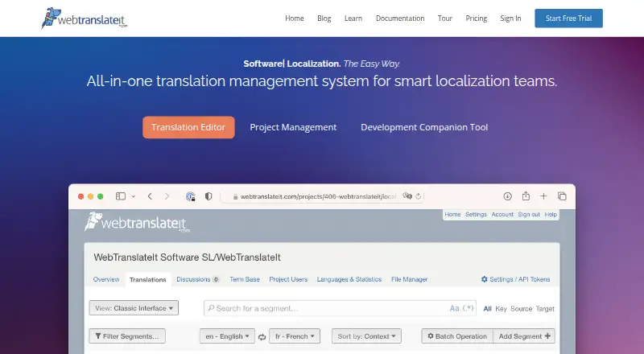Select the Translation Editor tab
Image resolution: width=644 pixels, height=354 pixels.
[x=188, y=127]
